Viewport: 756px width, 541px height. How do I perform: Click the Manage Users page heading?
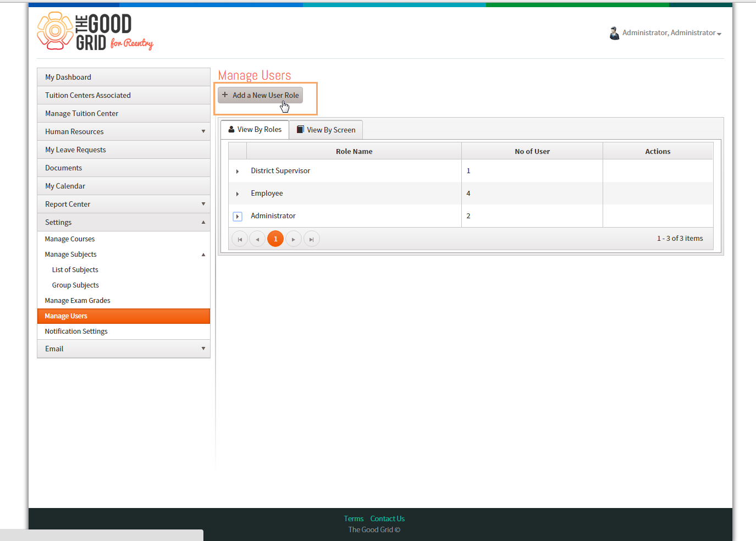[255, 75]
